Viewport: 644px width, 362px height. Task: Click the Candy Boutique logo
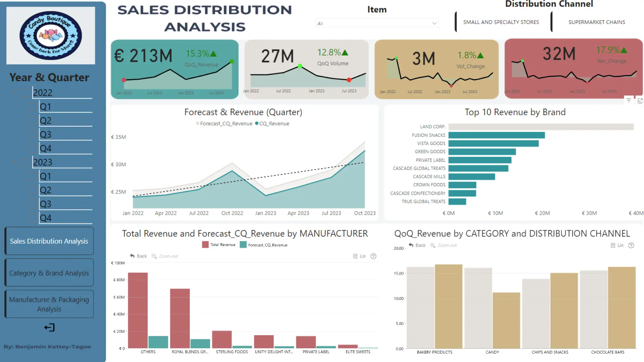(51, 36)
